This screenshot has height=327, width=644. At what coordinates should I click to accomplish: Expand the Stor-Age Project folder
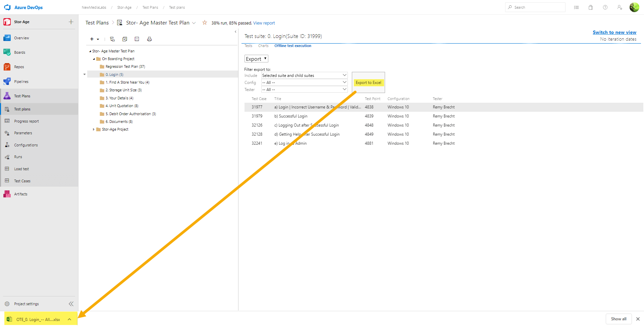[94, 129]
